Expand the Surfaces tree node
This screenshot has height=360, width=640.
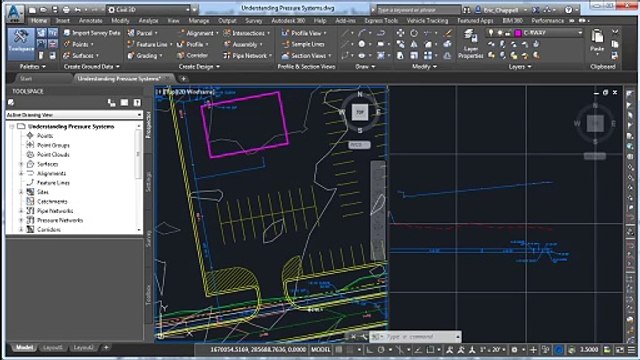coord(21,164)
